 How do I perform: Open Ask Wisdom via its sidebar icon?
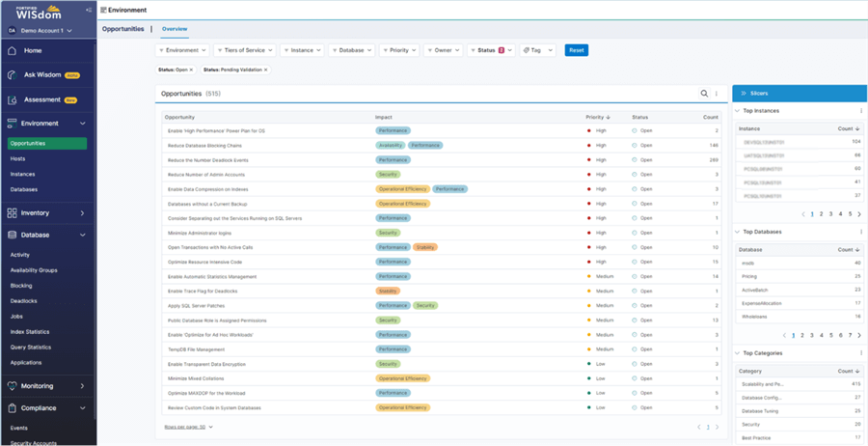(12, 74)
